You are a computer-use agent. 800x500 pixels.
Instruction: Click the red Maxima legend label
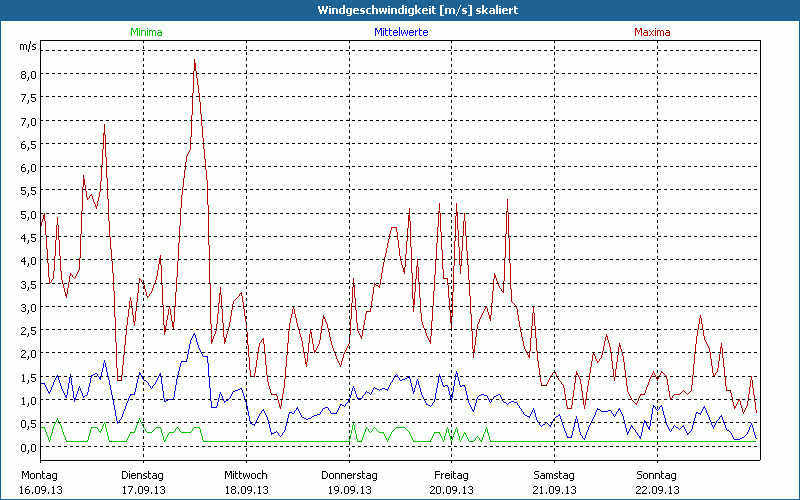653,32
